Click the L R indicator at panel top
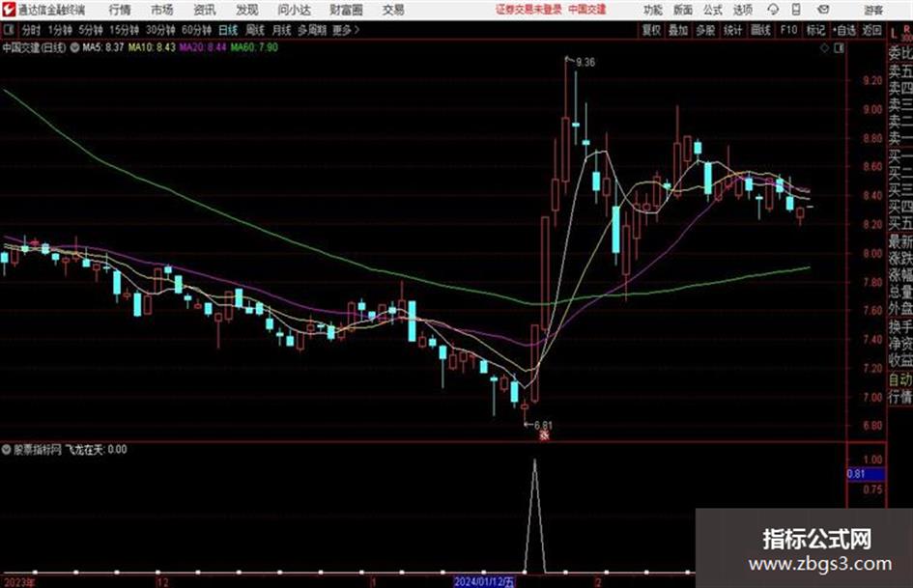This screenshot has width=913, height=588. pos(900,33)
